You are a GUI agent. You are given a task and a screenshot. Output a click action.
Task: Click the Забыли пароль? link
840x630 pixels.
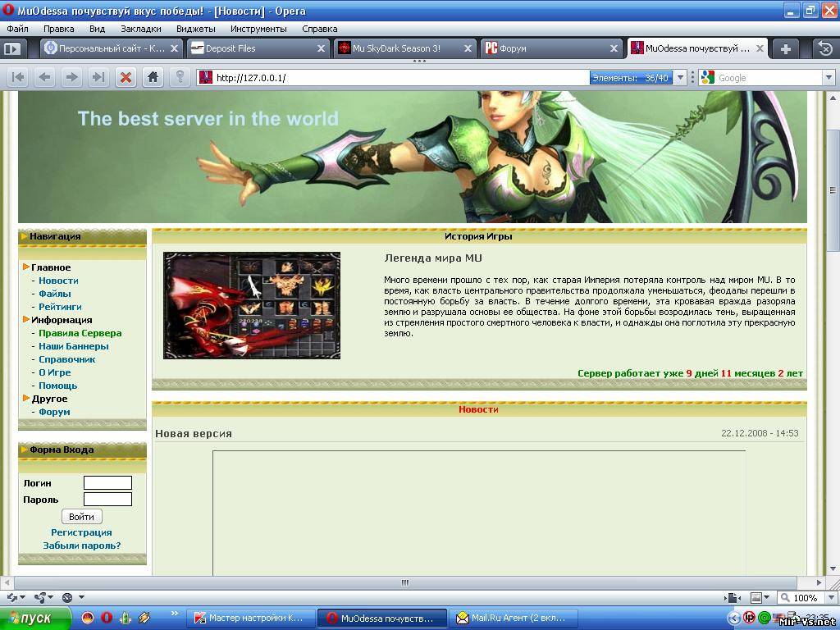click(81, 546)
